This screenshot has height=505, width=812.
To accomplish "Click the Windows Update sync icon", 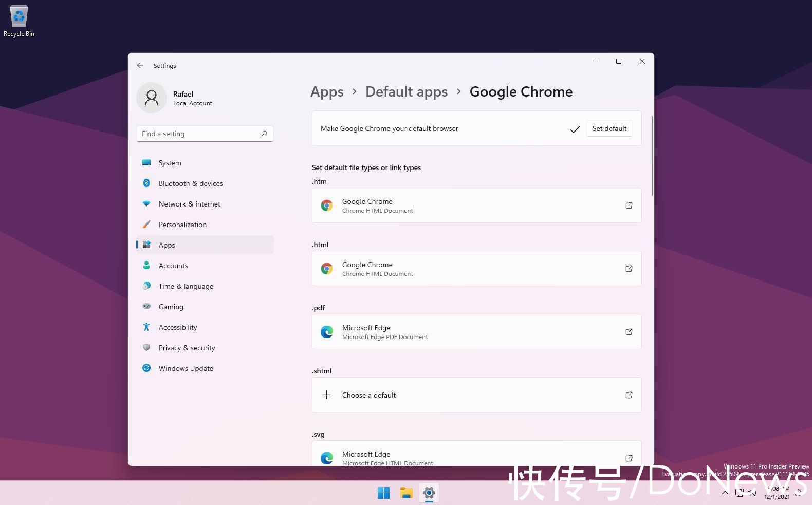I will tap(146, 368).
